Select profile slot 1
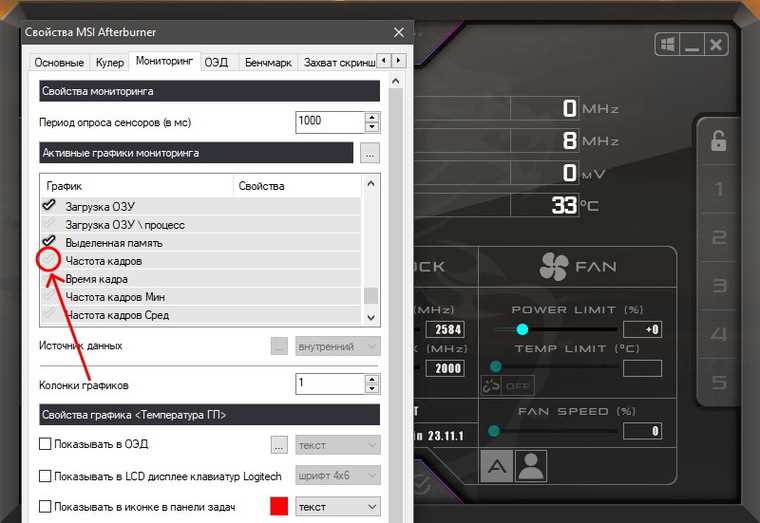The height and width of the screenshot is (523, 760). (719, 189)
